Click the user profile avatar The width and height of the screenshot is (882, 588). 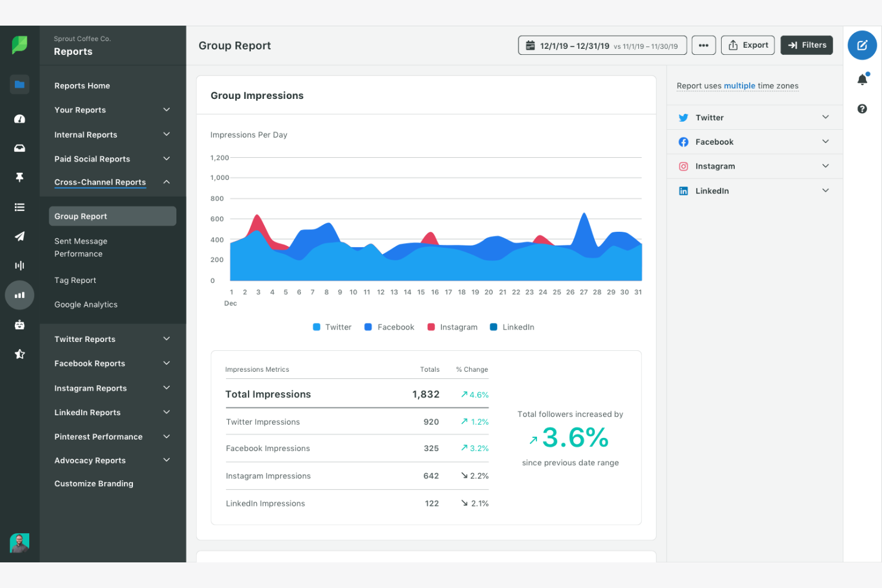(x=20, y=543)
